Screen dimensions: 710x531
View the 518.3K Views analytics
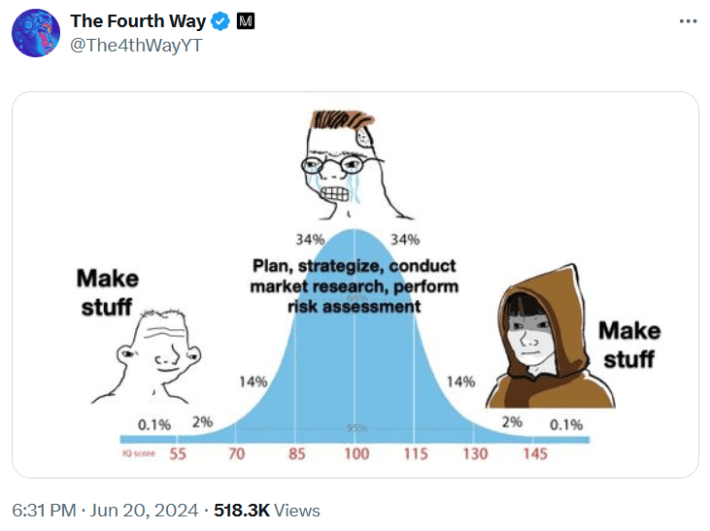(266, 510)
